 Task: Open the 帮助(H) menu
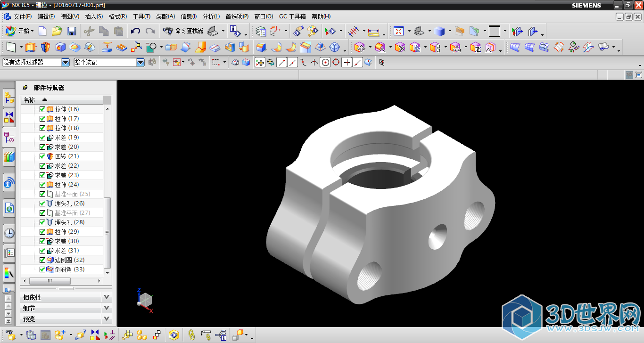321,16
